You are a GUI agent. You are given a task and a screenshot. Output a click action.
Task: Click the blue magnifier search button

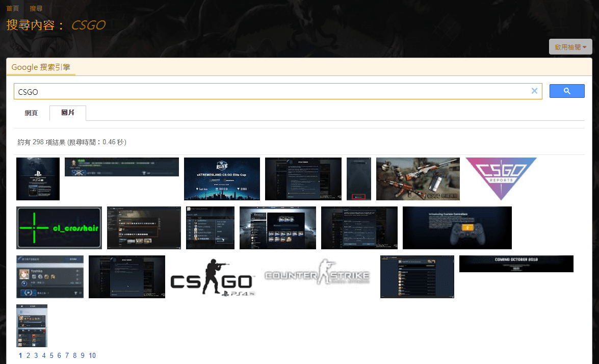click(567, 91)
